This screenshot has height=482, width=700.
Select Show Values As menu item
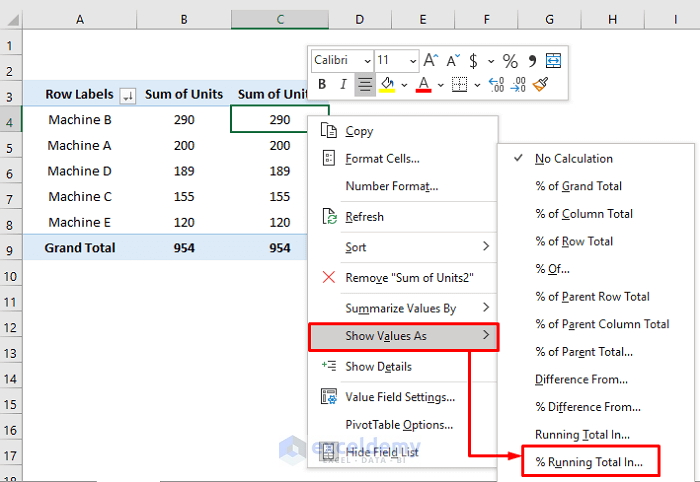coord(403,336)
